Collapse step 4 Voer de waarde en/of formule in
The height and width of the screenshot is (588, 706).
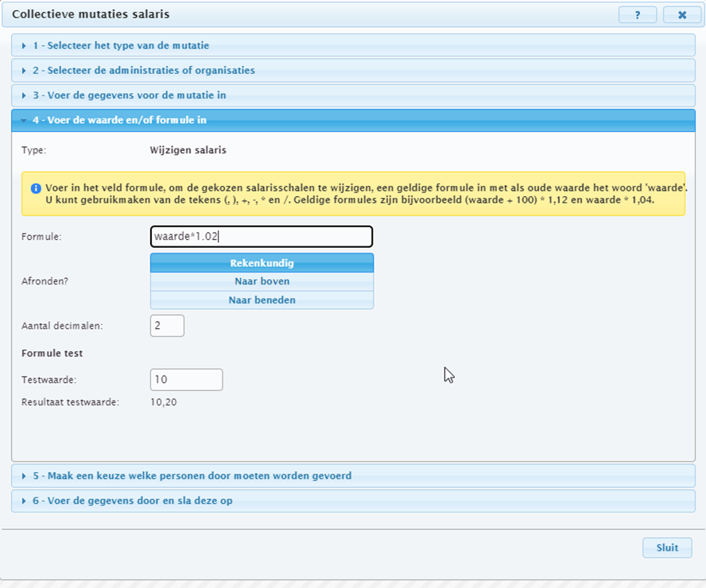click(x=354, y=120)
